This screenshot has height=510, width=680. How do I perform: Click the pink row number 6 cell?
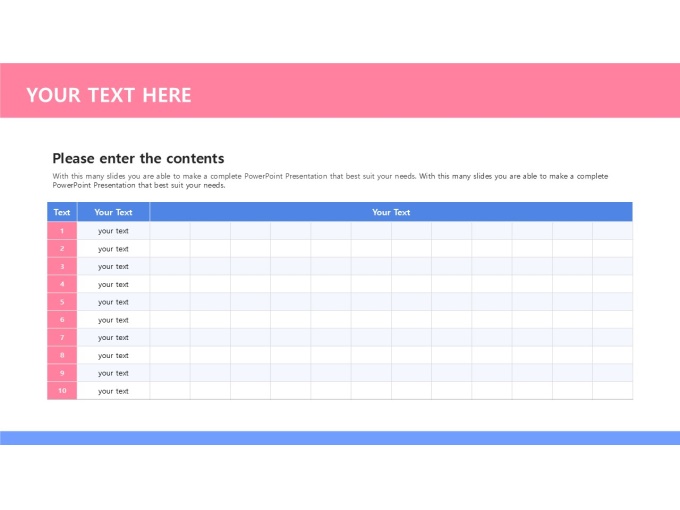62,320
